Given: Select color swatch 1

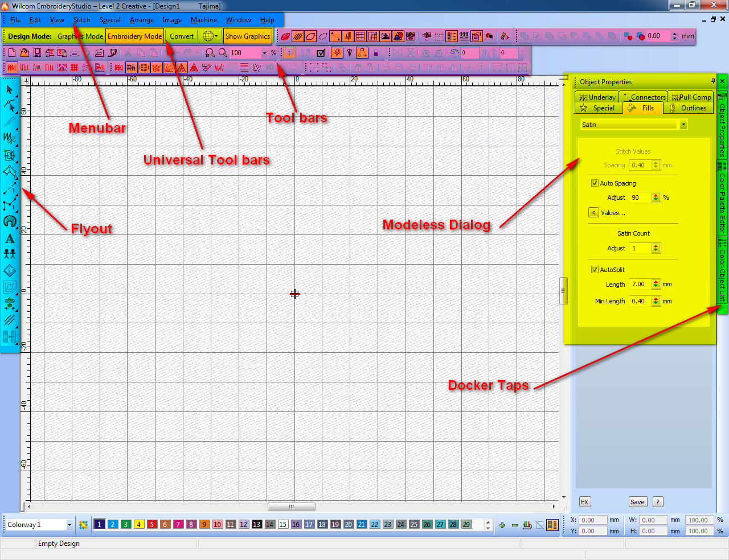Looking at the screenshot, I should pos(100,525).
